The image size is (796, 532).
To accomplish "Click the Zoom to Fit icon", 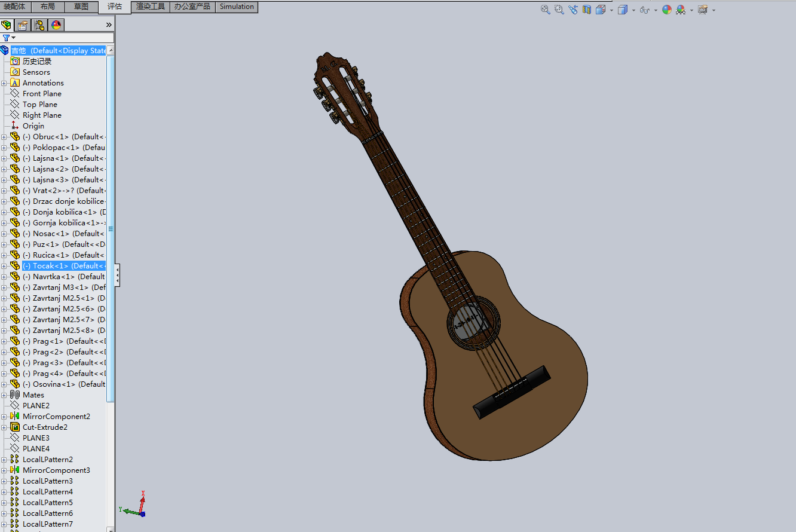I will pos(545,10).
